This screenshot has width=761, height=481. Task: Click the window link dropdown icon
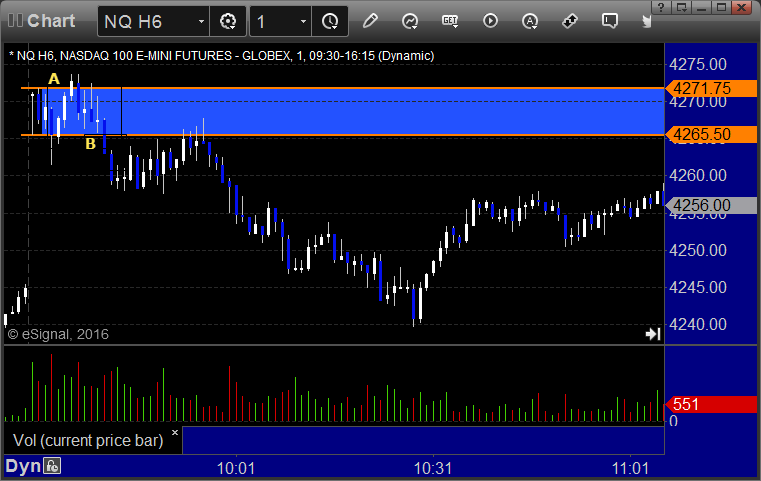coord(681,7)
